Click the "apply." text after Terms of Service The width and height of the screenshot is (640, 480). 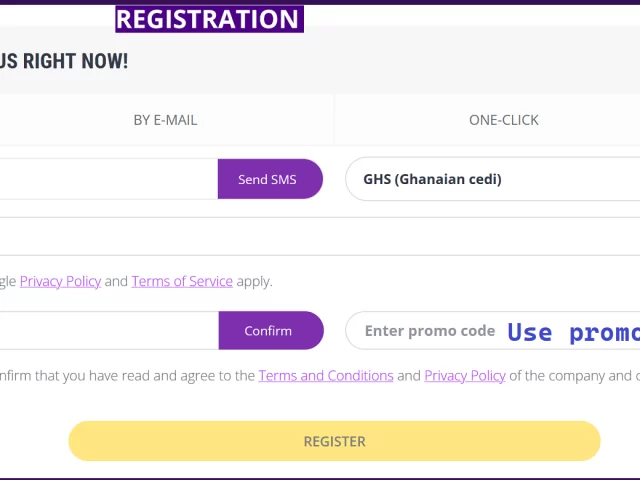tap(254, 281)
